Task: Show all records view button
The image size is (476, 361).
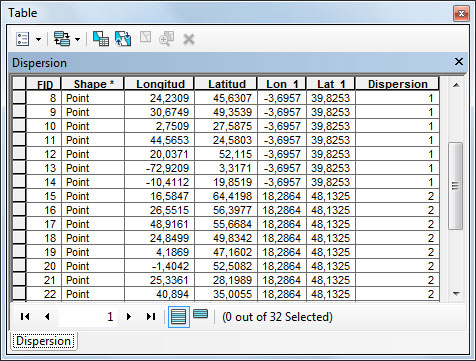Action: 179,317
